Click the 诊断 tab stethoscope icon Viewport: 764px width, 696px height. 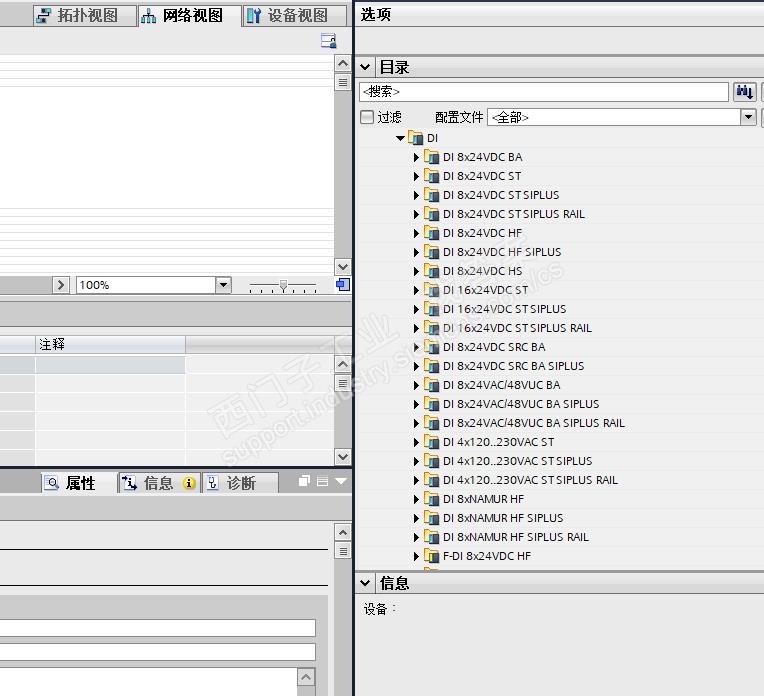pyautogui.click(x=213, y=483)
